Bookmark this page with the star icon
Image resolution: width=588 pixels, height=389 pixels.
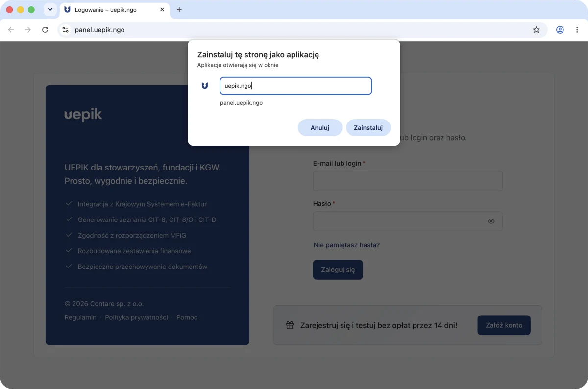click(537, 30)
